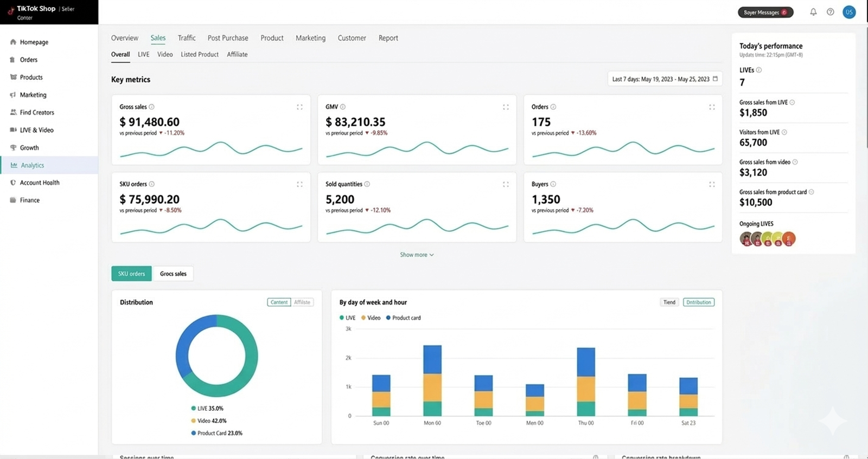Open the Analytics section in sidebar

pyautogui.click(x=33, y=165)
